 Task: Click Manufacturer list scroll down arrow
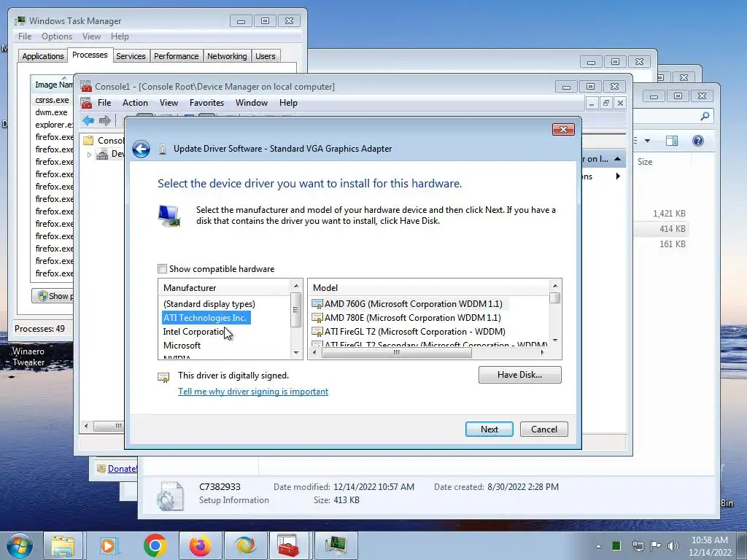coord(296,353)
